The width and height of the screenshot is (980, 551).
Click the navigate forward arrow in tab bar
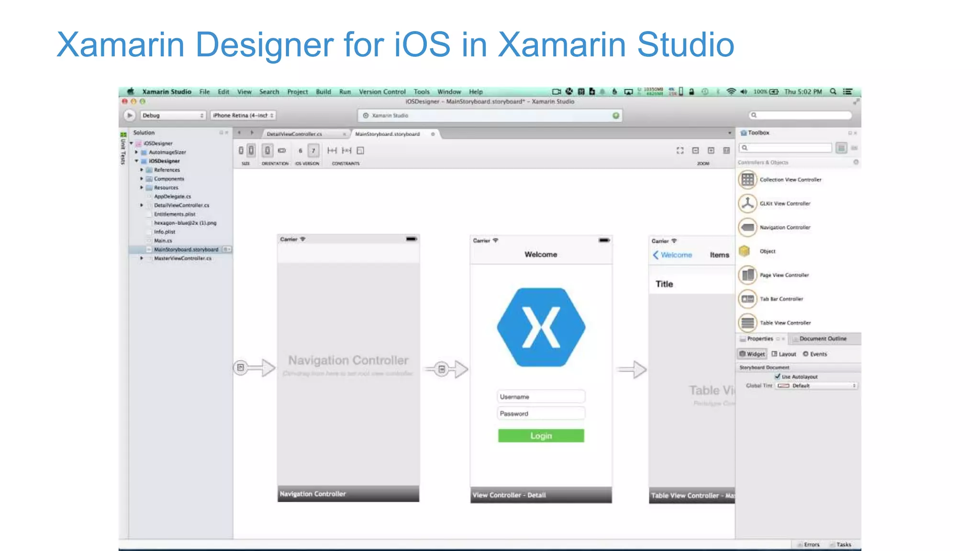click(x=252, y=133)
